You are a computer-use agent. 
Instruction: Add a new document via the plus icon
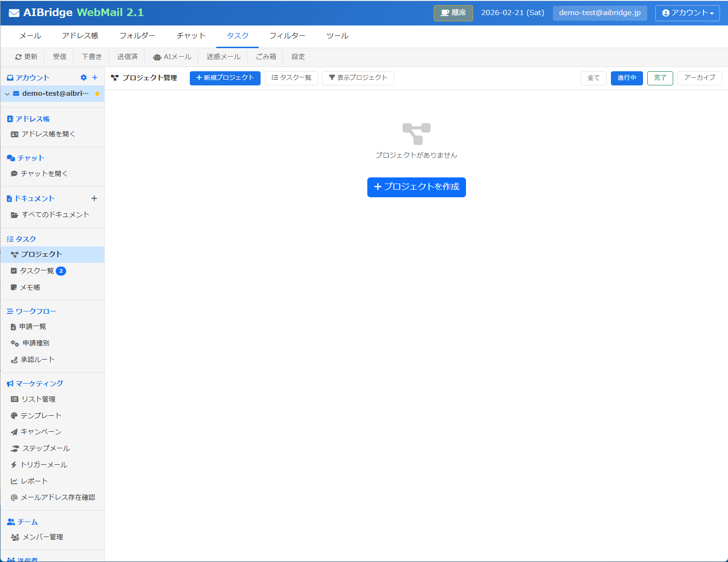click(94, 198)
